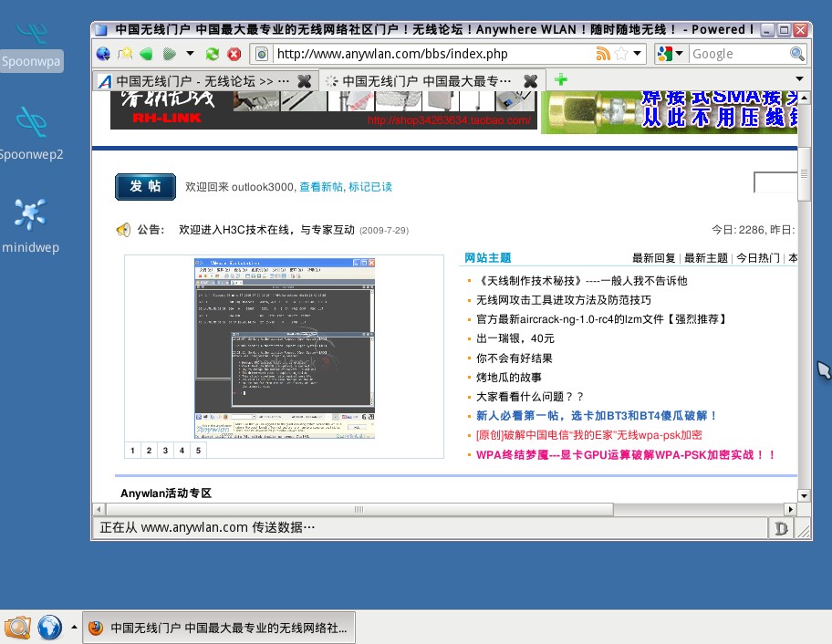Launch the taskbar globe browser icon
The image size is (832, 644).
[49, 627]
